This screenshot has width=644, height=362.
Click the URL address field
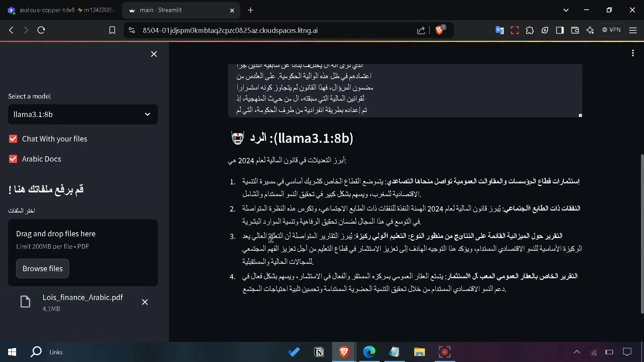230,30
